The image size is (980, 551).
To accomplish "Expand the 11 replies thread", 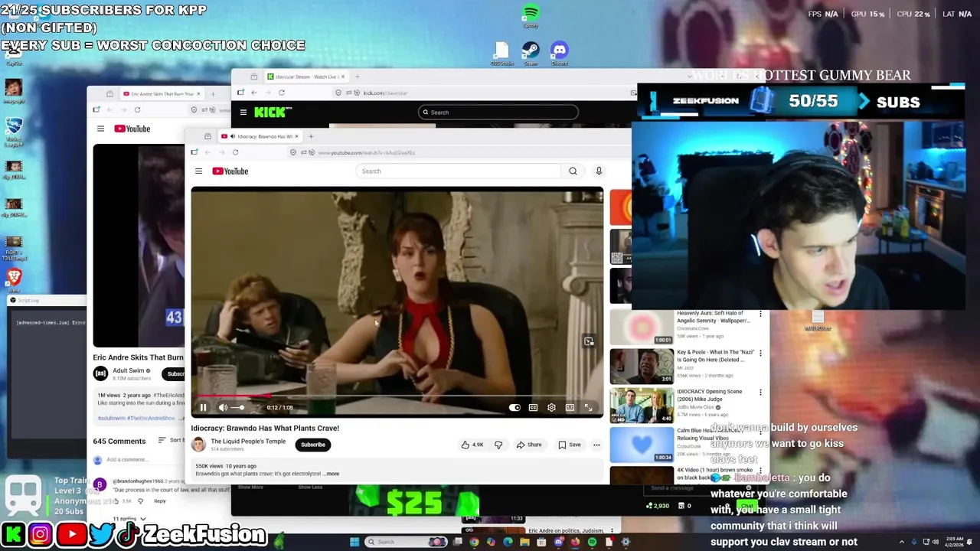I will [129, 519].
